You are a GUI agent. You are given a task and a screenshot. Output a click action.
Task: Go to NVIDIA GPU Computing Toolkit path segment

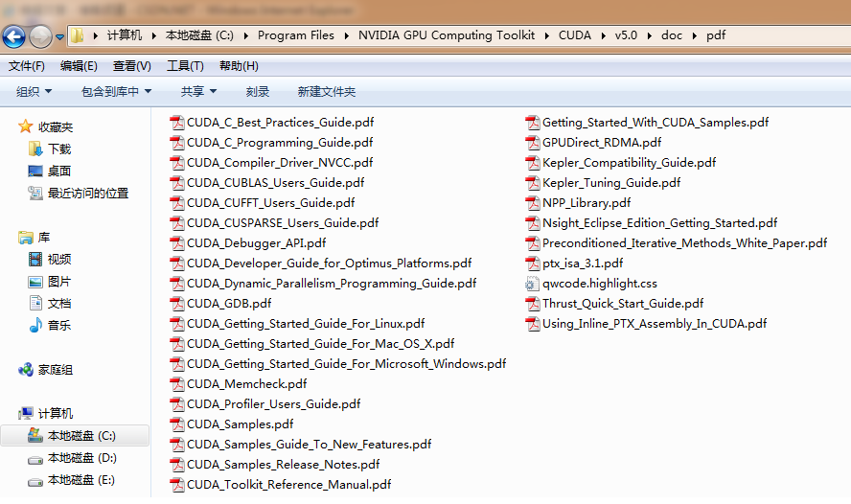coord(447,35)
